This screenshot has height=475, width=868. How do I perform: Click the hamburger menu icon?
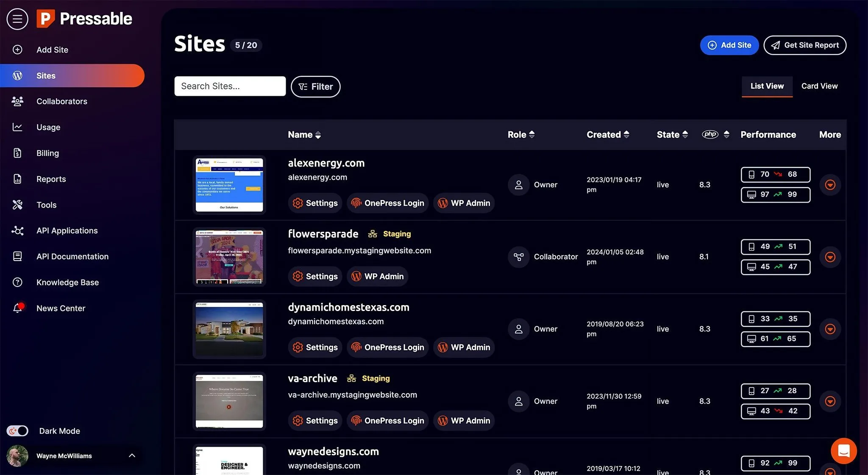(17, 19)
